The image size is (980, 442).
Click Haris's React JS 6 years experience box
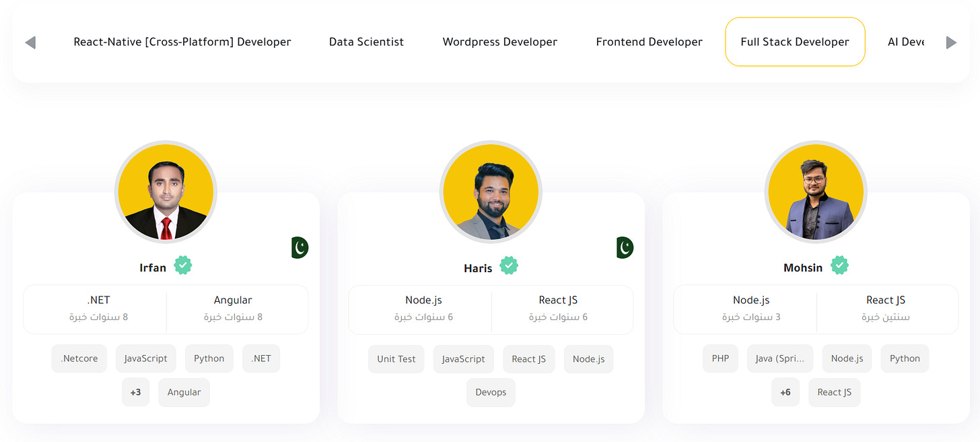(x=558, y=309)
